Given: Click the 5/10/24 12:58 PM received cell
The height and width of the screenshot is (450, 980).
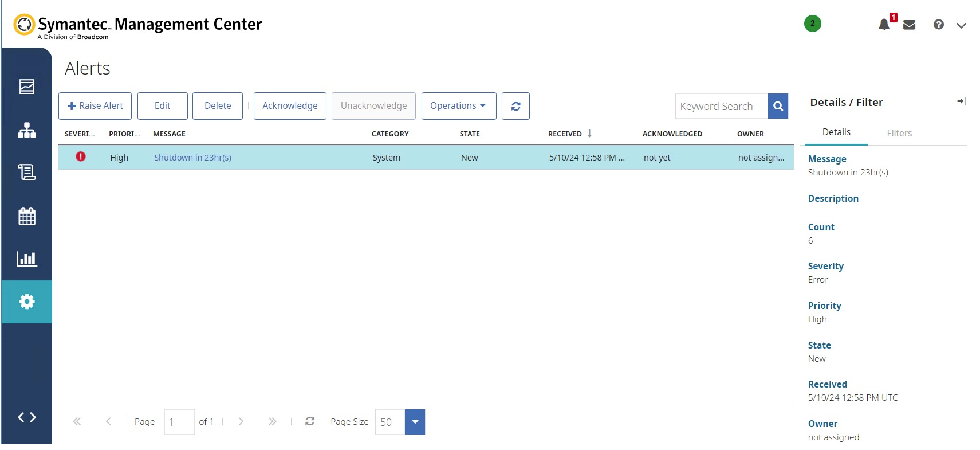Looking at the screenshot, I should pos(587,158).
